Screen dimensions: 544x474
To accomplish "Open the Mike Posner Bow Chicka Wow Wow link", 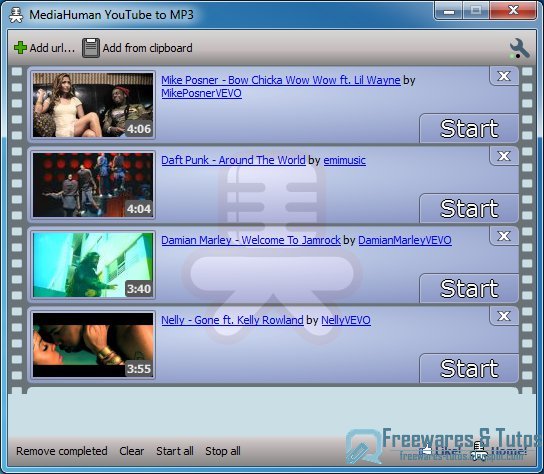I will (281, 80).
